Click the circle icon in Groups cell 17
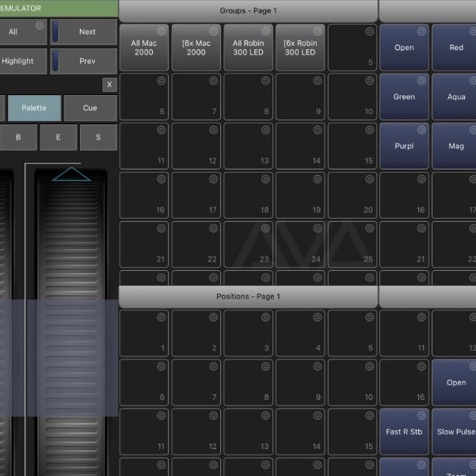 point(213,179)
